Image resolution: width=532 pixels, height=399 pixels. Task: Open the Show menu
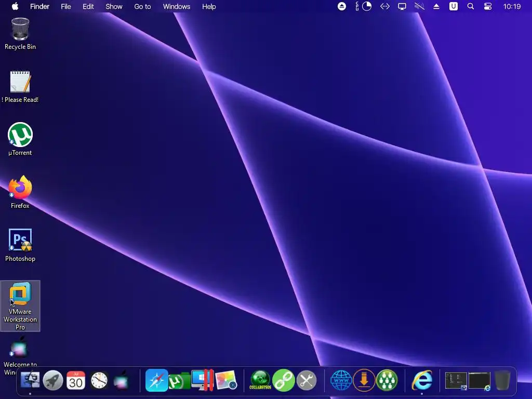[114, 6]
